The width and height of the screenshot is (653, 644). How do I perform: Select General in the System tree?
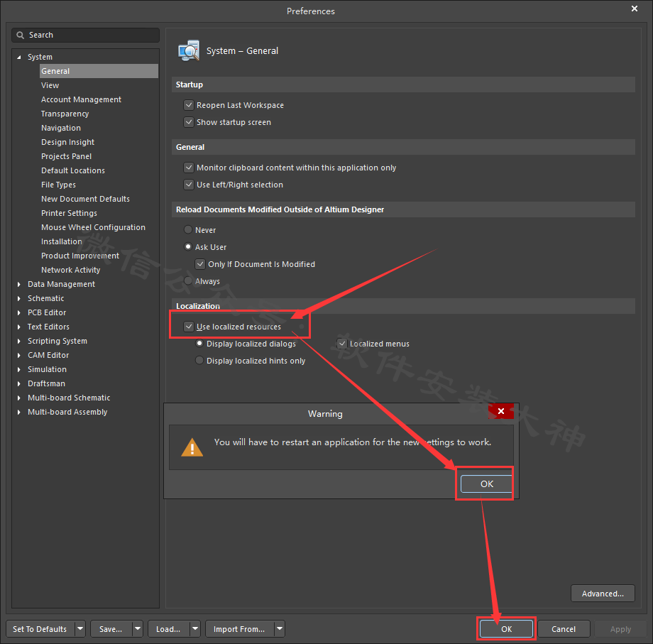coord(99,71)
